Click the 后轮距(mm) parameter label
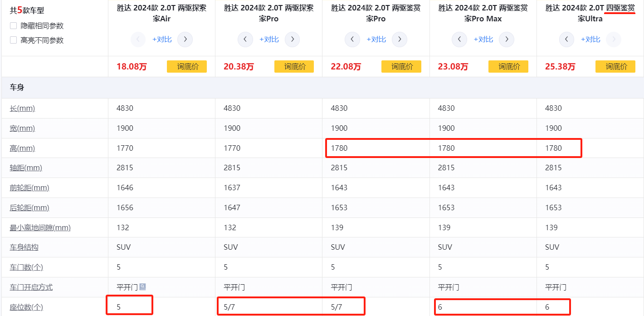644x316 pixels. point(29,208)
